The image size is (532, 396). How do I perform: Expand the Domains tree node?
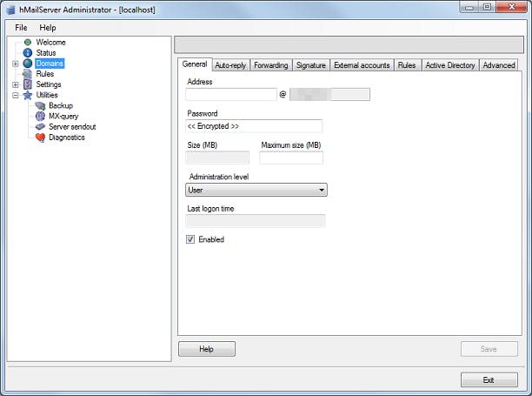click(x=16, y=64)
